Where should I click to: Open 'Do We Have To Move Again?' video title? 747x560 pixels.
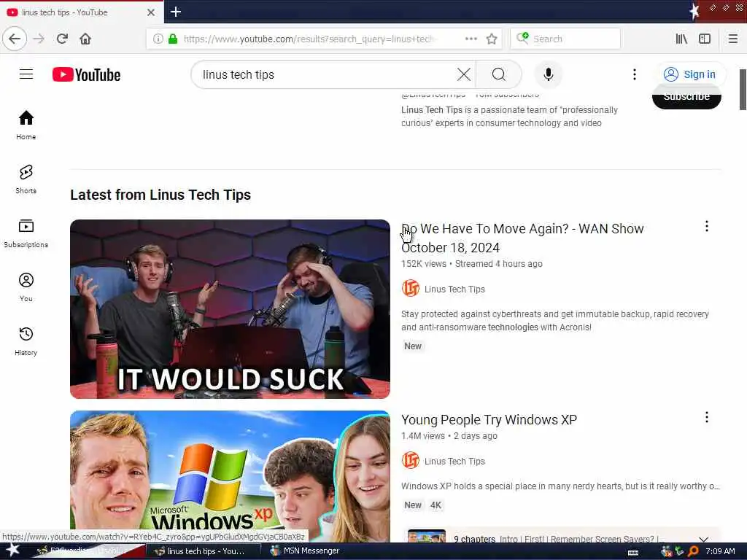pyautogui.click(x=522, y=238)
